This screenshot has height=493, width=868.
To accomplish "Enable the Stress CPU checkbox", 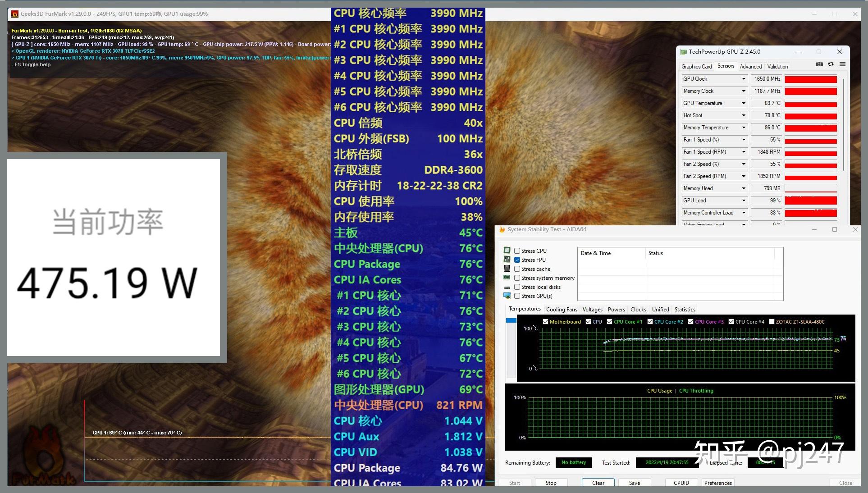I will 517,251.
